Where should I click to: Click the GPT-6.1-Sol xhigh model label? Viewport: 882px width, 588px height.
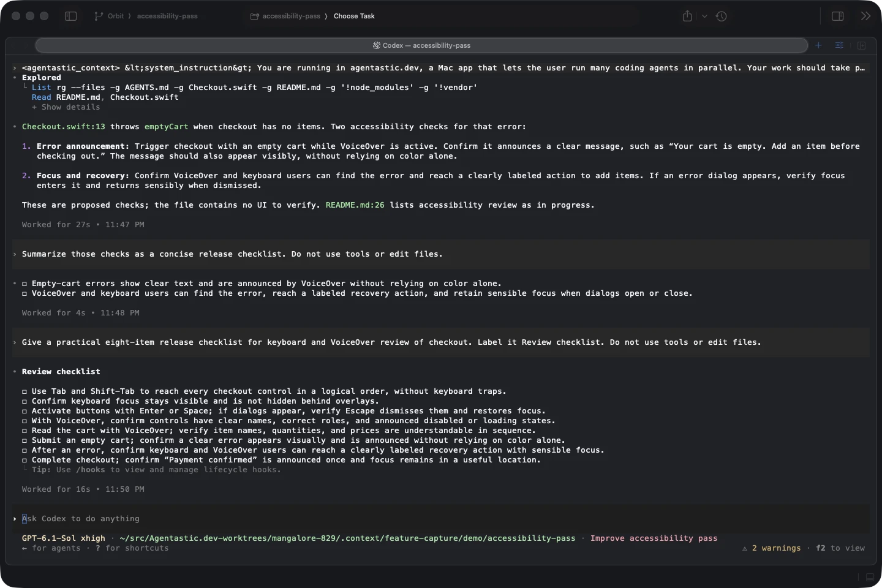click(64, 538)
